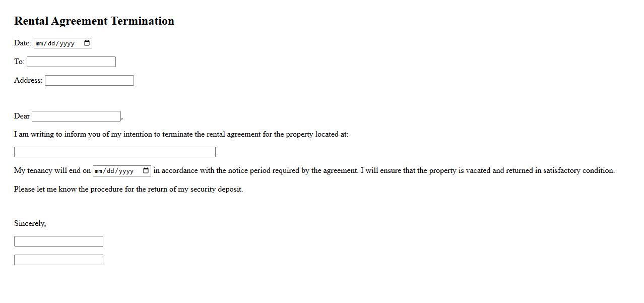The image size is (644, 303).
Task: Click the first field below "Sincerely,"
Action: click(58, 241)
